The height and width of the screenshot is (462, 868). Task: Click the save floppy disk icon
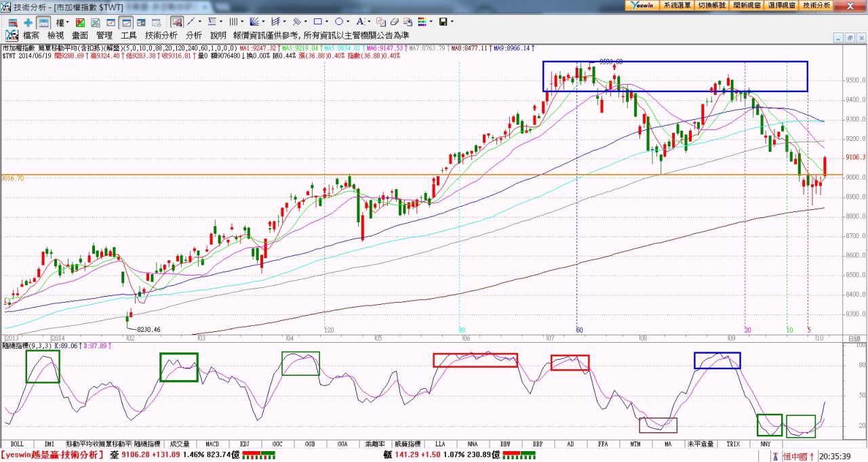pyautogui.click(x=443, y=22)
